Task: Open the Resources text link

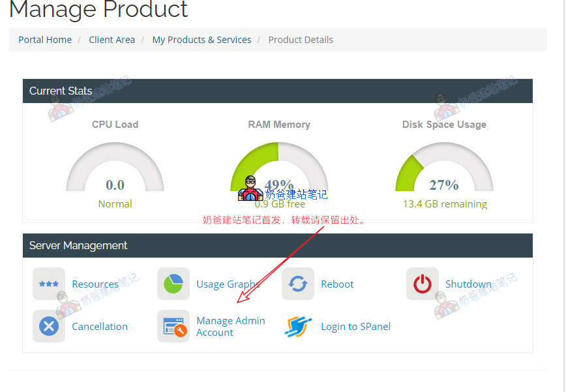Action: [95, 284]
